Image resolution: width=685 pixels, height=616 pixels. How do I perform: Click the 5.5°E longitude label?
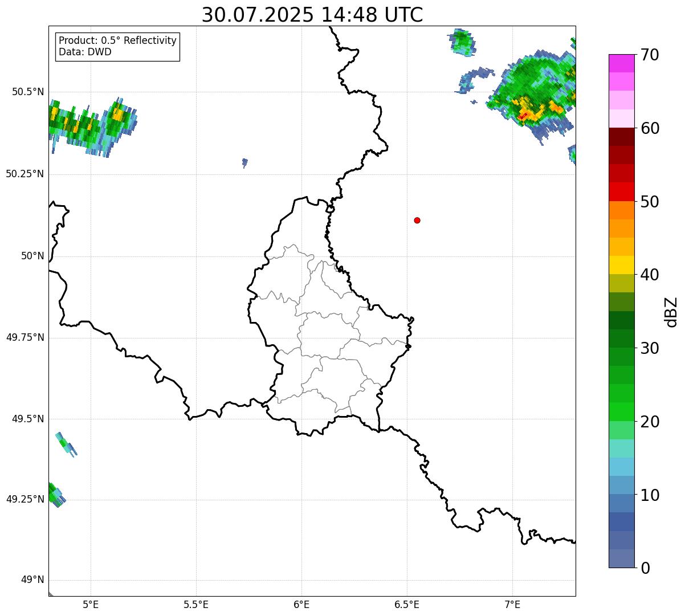point(196,604)
